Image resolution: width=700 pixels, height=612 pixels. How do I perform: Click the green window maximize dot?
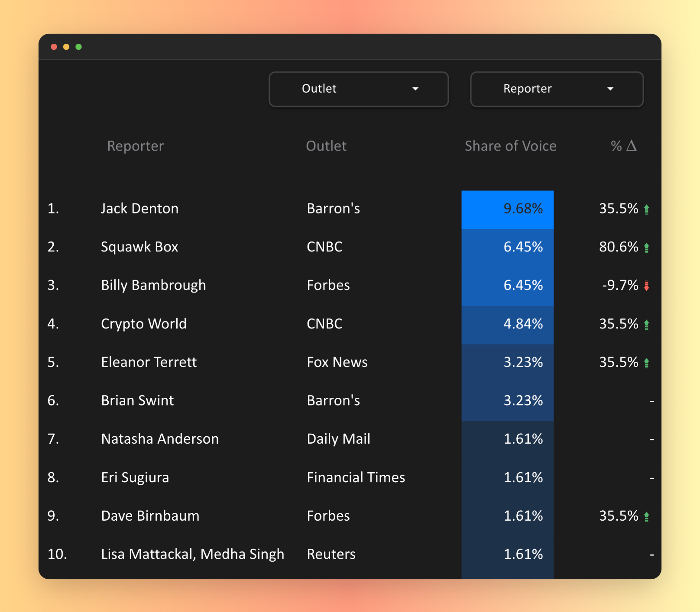click(x=78, y=47)
